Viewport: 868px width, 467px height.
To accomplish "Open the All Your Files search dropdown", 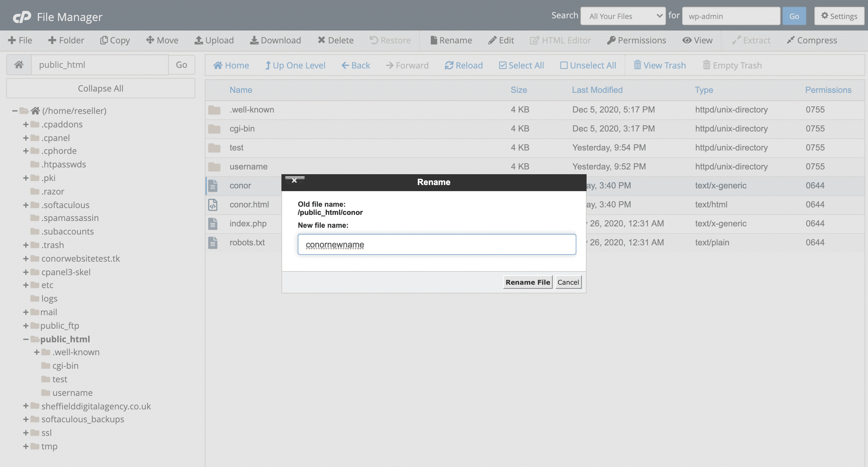I will tap(623, 16).
